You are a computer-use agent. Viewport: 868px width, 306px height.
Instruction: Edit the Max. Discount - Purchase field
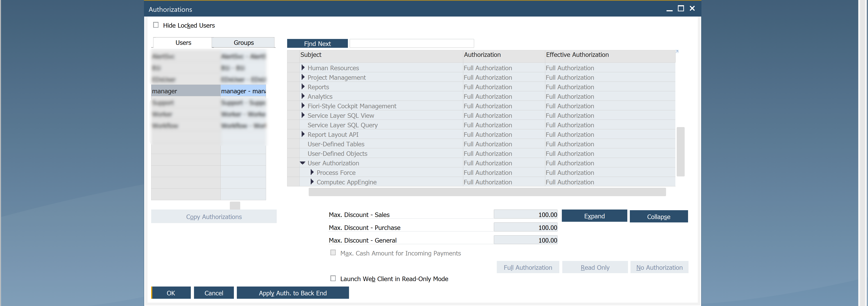pyautogui.click(x=525, y=227)
